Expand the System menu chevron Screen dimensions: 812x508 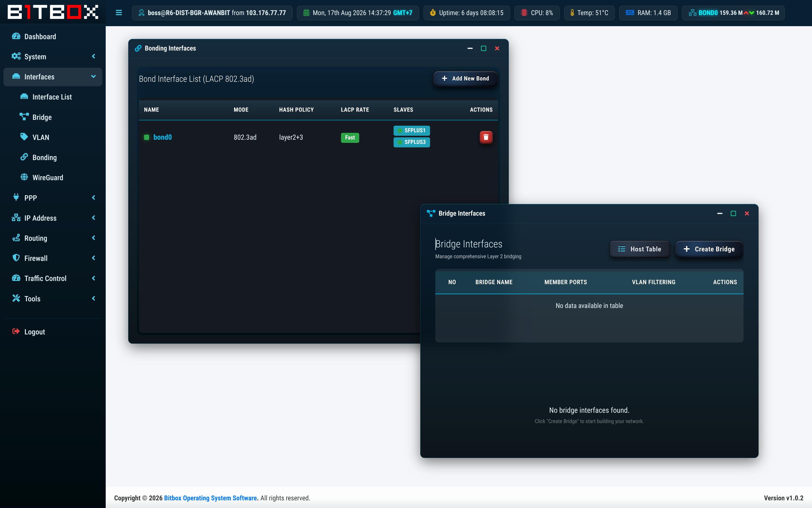click(94, 56)
